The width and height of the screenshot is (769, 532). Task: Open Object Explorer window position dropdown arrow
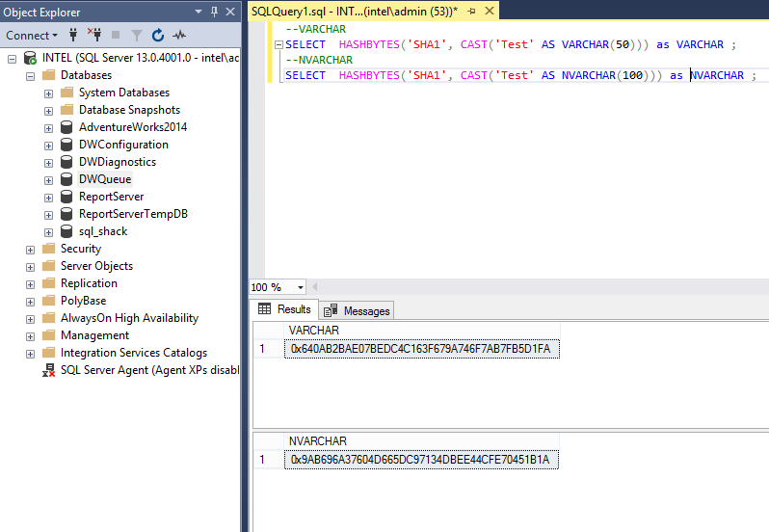199,12
